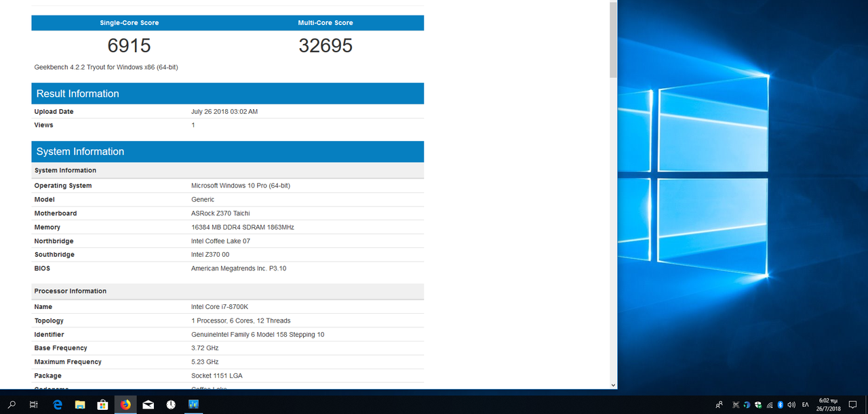Click the Base Frequency value 3.72 GHz

pos(205,348)
